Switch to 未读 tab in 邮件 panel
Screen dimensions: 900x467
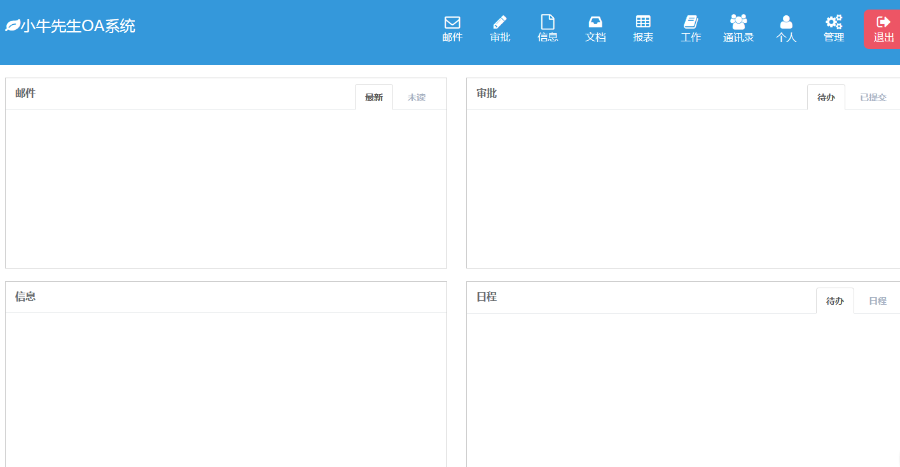[416, 97]
